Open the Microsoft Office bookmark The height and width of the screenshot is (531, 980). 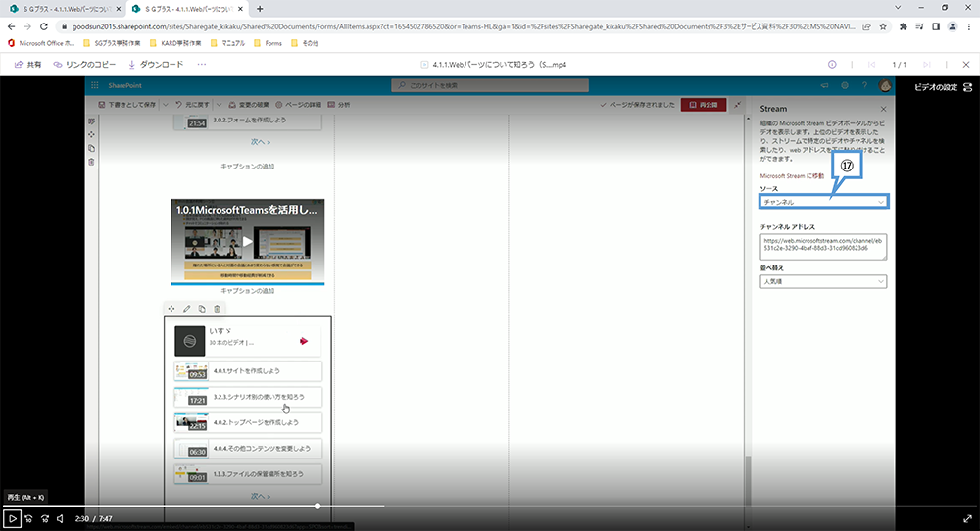(40, 43)
